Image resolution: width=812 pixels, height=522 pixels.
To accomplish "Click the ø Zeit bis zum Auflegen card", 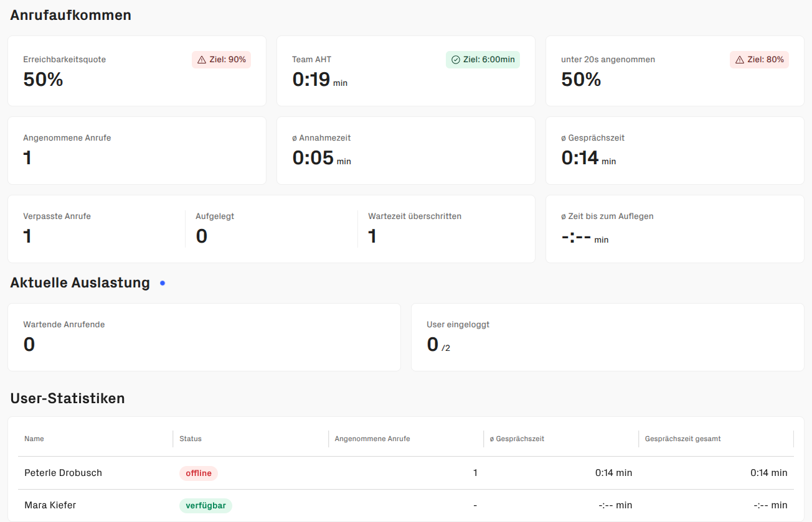I will (674, 229).
